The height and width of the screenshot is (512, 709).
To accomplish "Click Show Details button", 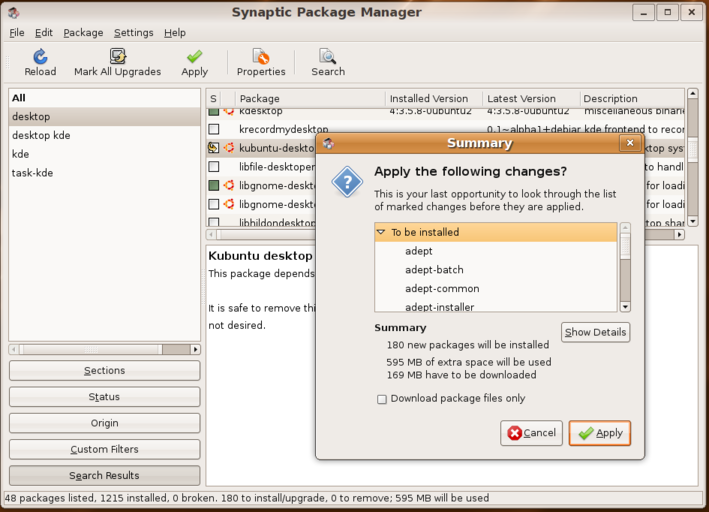I will [595, 332].
